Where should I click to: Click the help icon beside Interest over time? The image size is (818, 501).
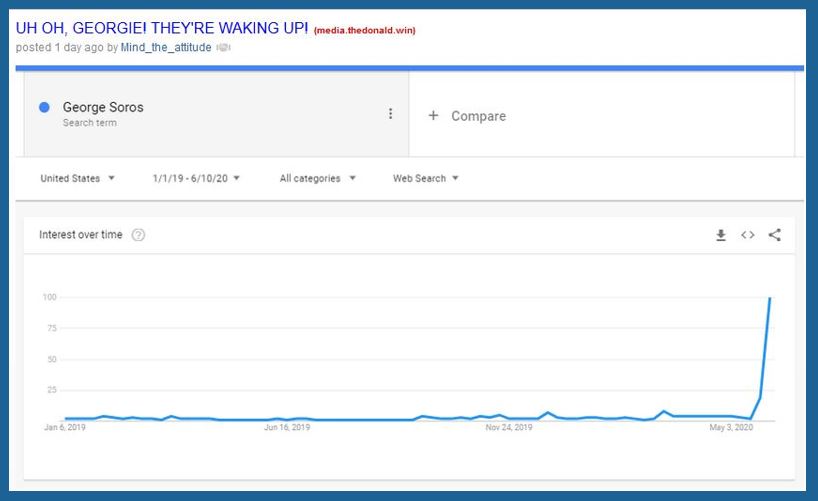coord(138,235)
